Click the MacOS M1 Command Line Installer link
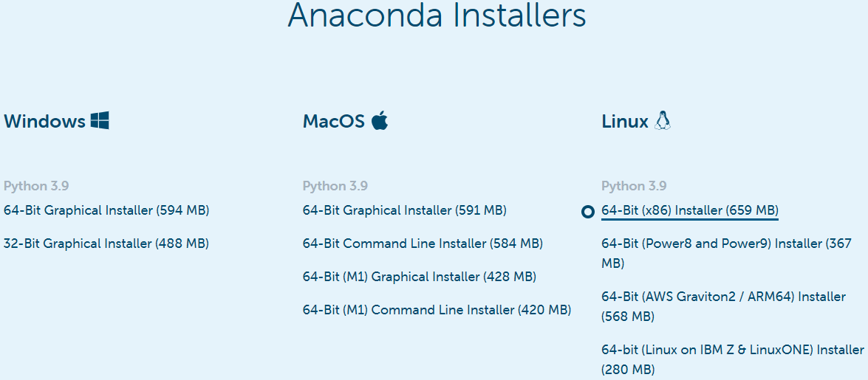868x380 pixels. 437,310
